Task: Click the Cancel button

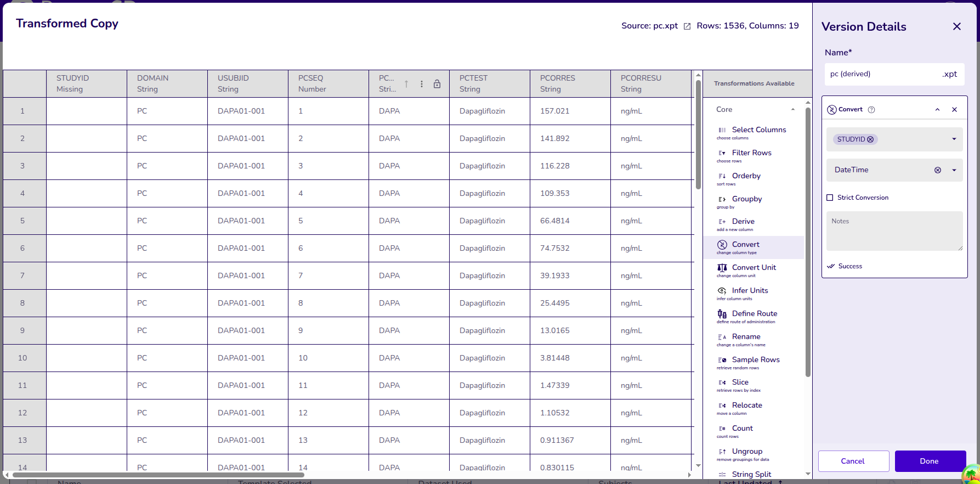Action: pyautogui.click(x=853, y=461)
